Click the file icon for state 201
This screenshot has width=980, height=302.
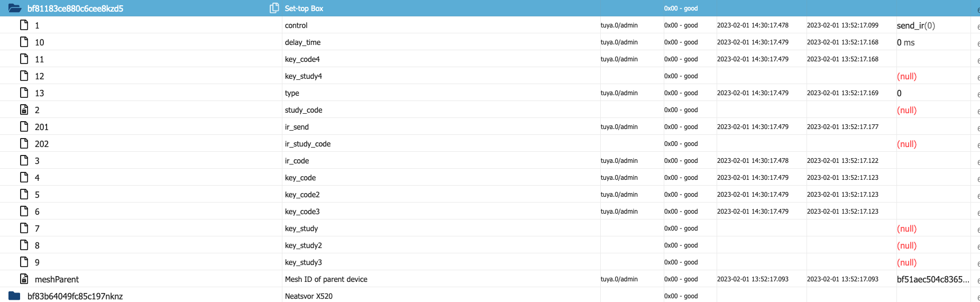(24, 126)
